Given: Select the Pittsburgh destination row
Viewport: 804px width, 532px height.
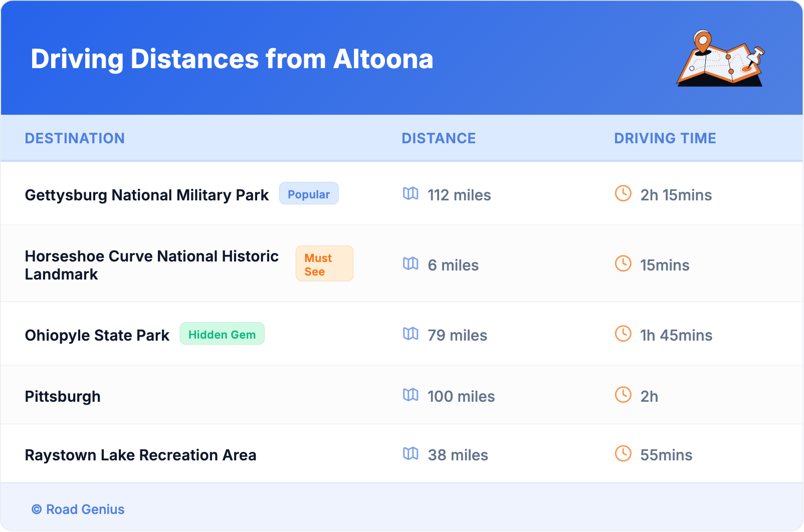Looking at the screenshot, I should (x=63, y=396).
